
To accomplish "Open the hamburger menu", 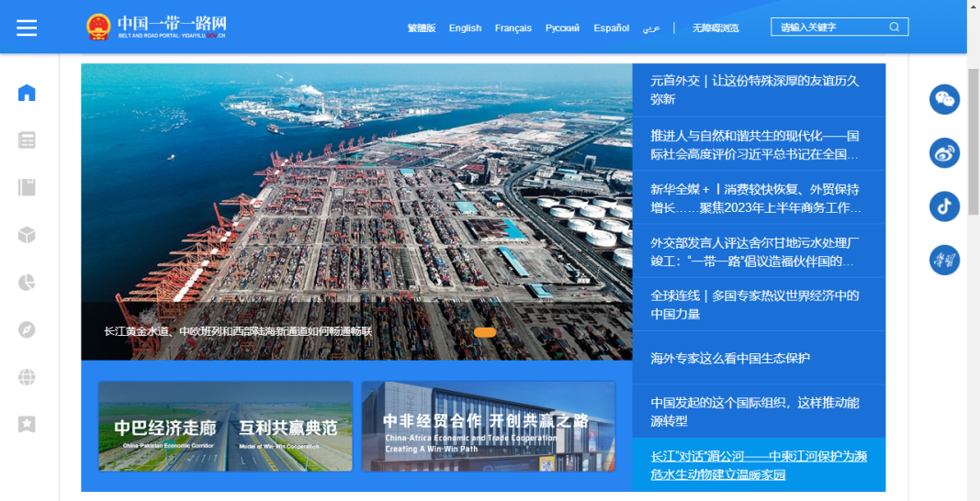I will tap(27, 28).
